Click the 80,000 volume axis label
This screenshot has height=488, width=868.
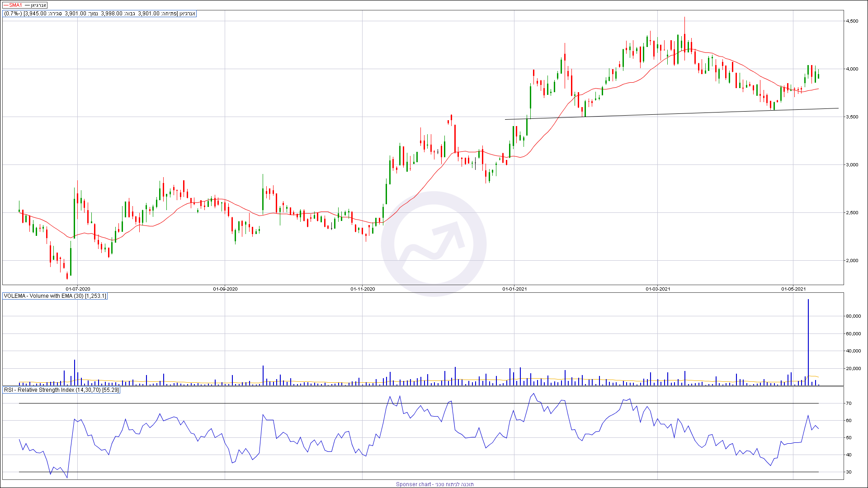(853, 316)
